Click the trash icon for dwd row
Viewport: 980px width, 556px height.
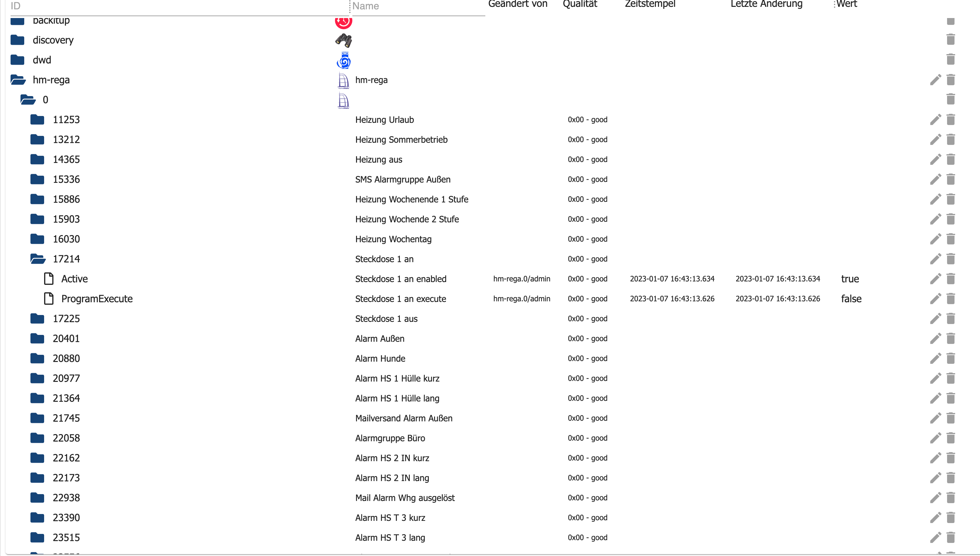pos(950,60)
